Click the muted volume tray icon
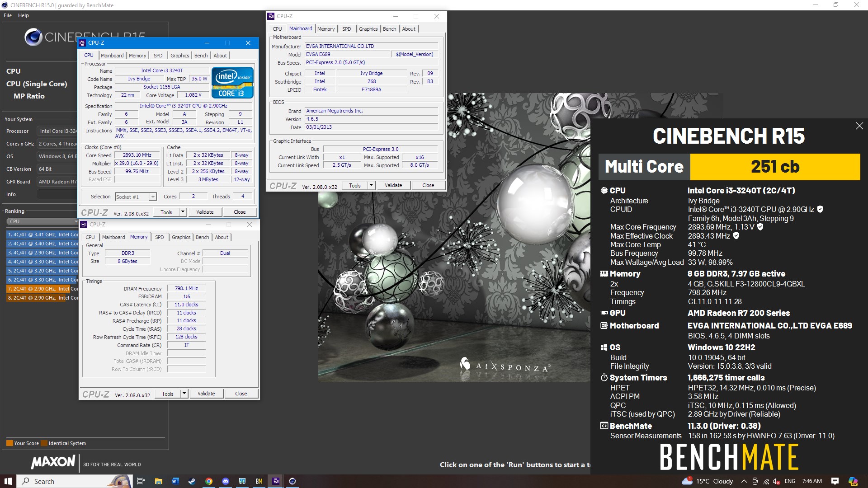The height and width of the screenshot is (488, 868). coord(777,481)
